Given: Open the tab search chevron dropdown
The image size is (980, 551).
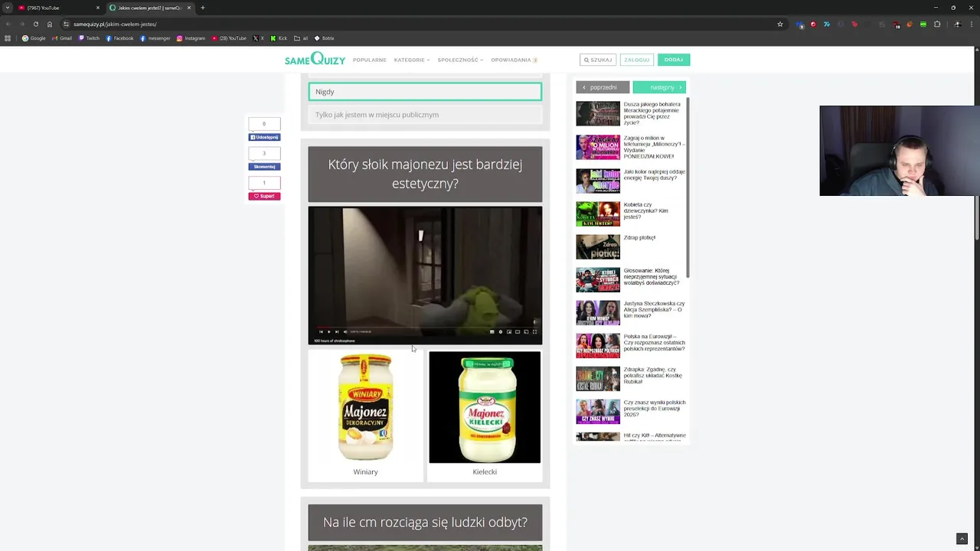Looking at the screenshot, I should [8, 8].
